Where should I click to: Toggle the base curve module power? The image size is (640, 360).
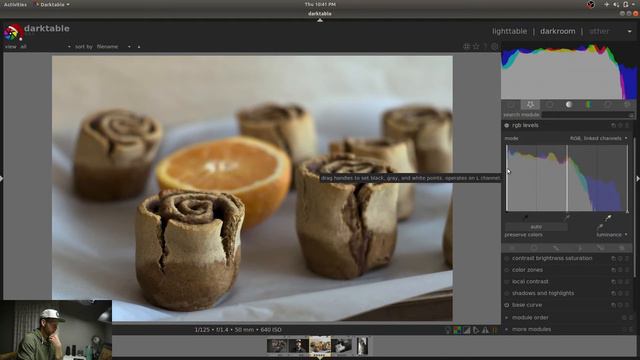(507, 305)
